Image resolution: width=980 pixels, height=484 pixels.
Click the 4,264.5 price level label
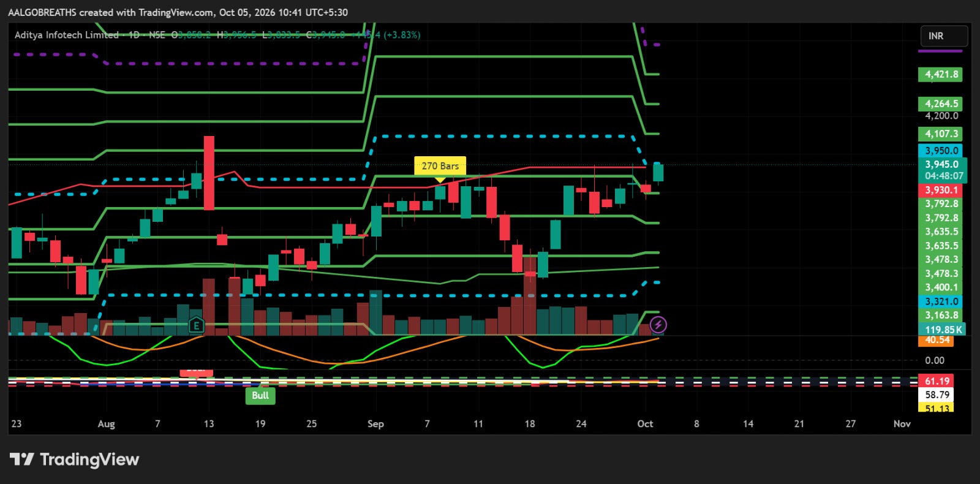[x=940, y=104]
